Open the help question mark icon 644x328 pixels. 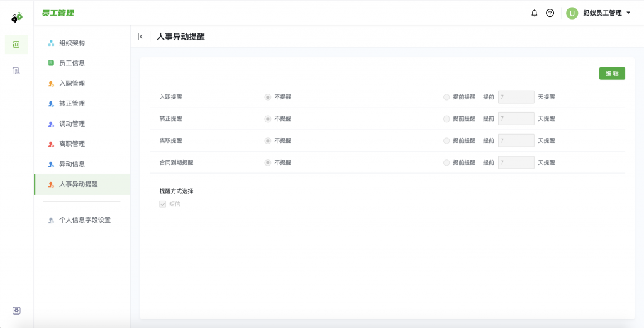point(550,13)
